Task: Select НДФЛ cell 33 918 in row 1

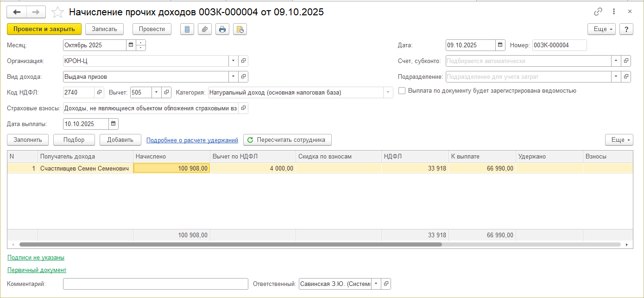Action: click(415, 169)
